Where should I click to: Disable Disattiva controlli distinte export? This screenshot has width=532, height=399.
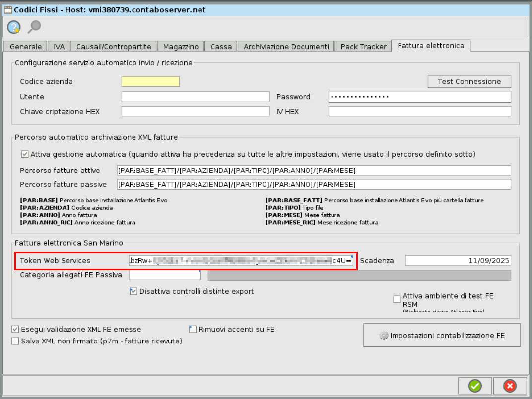coord(133,291)
